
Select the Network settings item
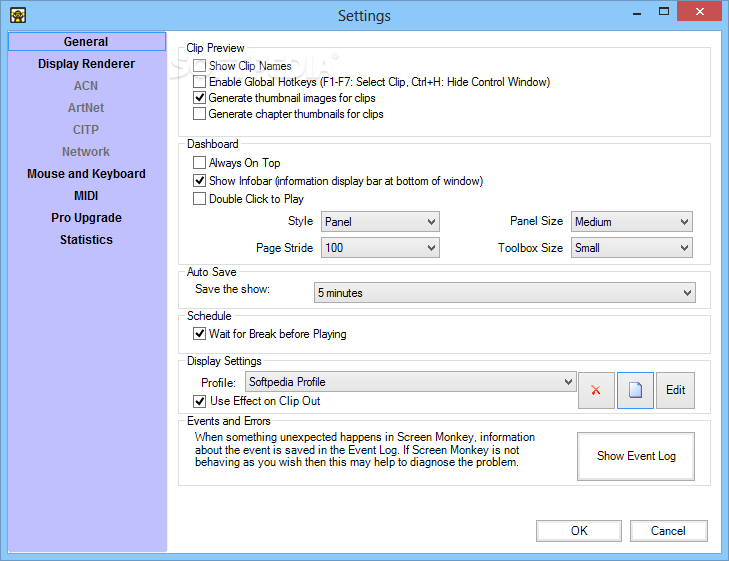[x=86, y=152]
